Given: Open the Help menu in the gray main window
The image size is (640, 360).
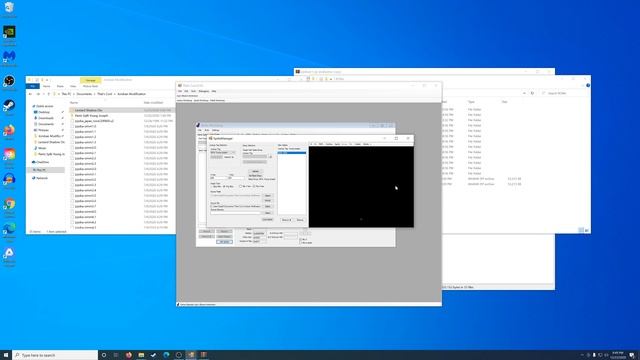Looking at the screenshot, I should pos(214,91).
